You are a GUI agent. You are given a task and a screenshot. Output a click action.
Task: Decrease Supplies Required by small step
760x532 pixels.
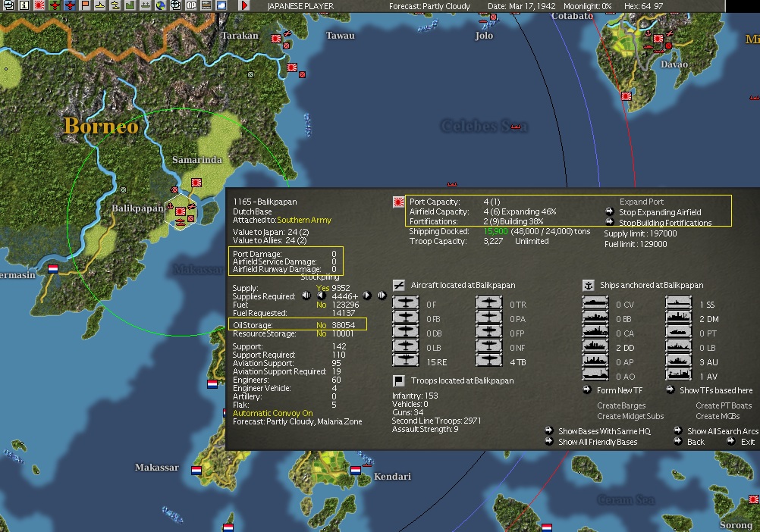322,296
